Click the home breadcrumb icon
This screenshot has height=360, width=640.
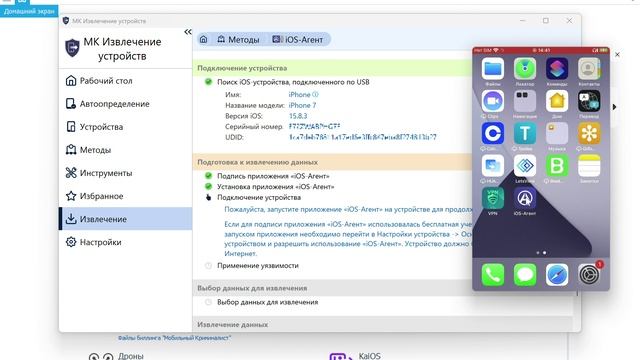click(x=204, y=40)
